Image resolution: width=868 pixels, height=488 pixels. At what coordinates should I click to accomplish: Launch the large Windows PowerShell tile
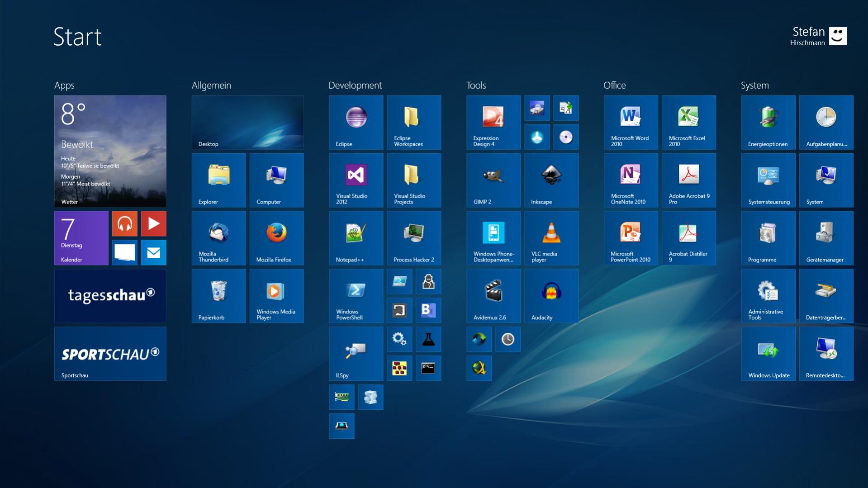pyautogui.click(x=356, y=296)
